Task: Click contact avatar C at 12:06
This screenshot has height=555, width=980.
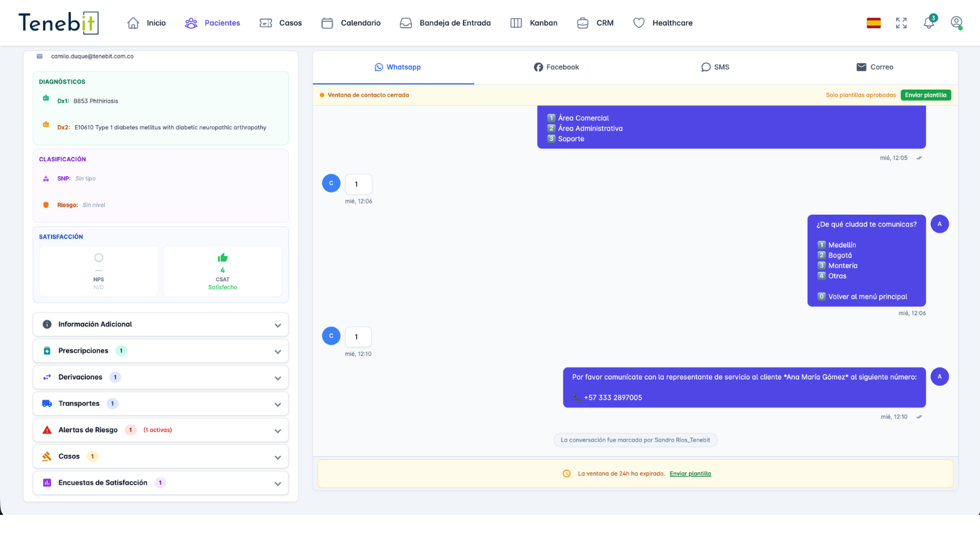Action: [x=331, y=183]
